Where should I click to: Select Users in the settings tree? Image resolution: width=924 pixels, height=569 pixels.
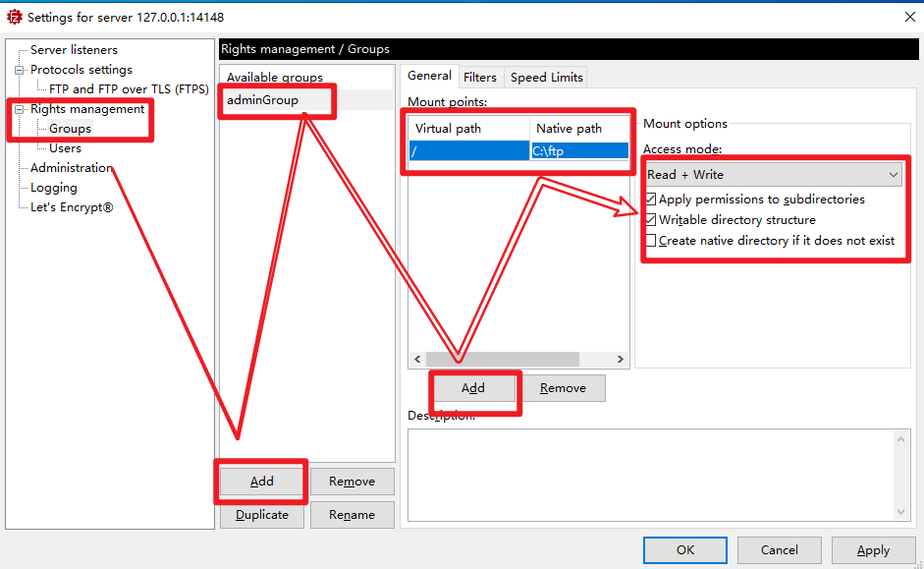point(65,148)
